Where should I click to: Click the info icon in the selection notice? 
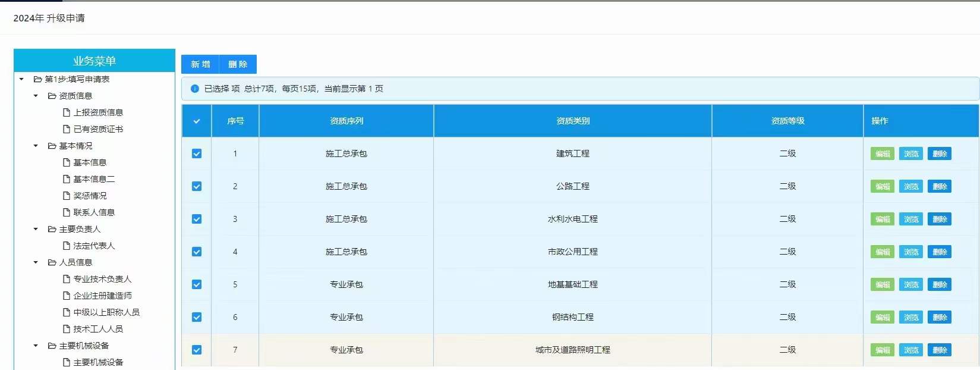194,89
